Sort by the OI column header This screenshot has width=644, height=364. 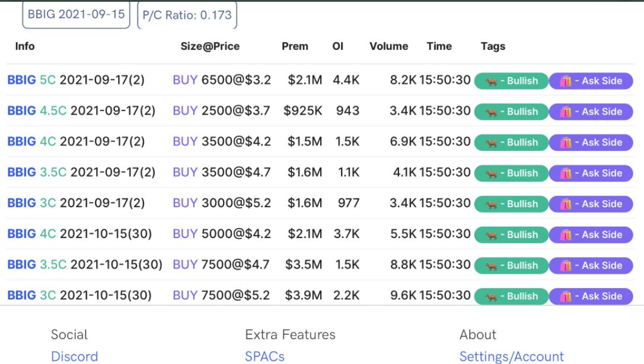pos(337,46)
